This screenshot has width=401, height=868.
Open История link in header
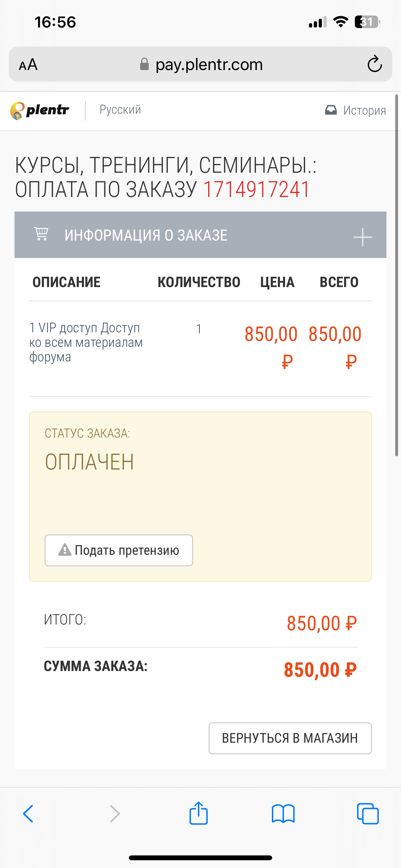pyautogui.click(x=365, y=110)
